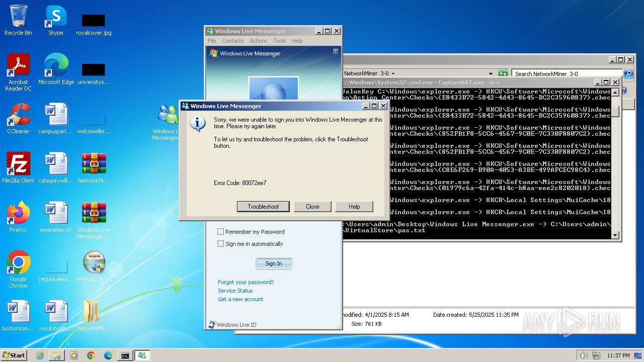Click the volume icon in the system tray

(x=584, y=355)
